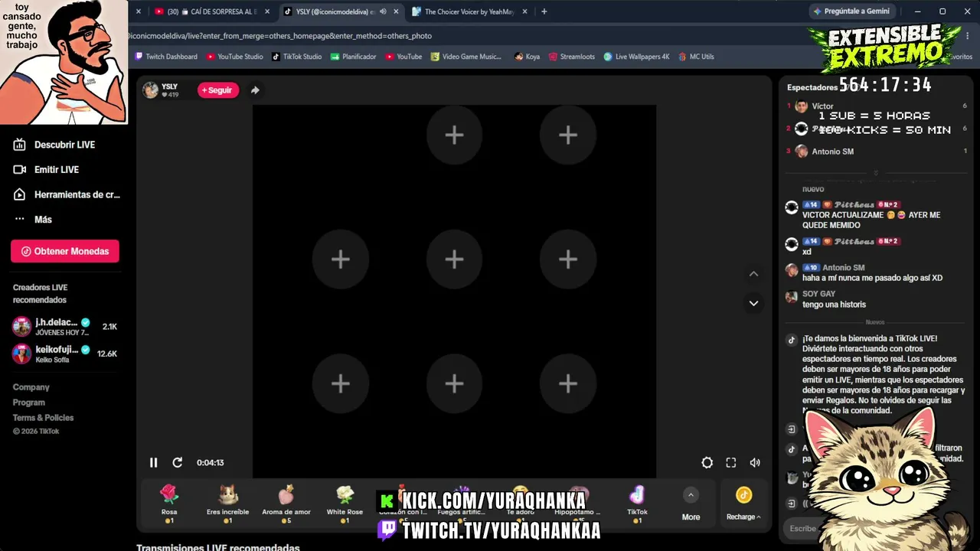This screenshot has height=551, width=980.
Task: Open the YouTube Studio bookmark
Action: coord(234,57)
